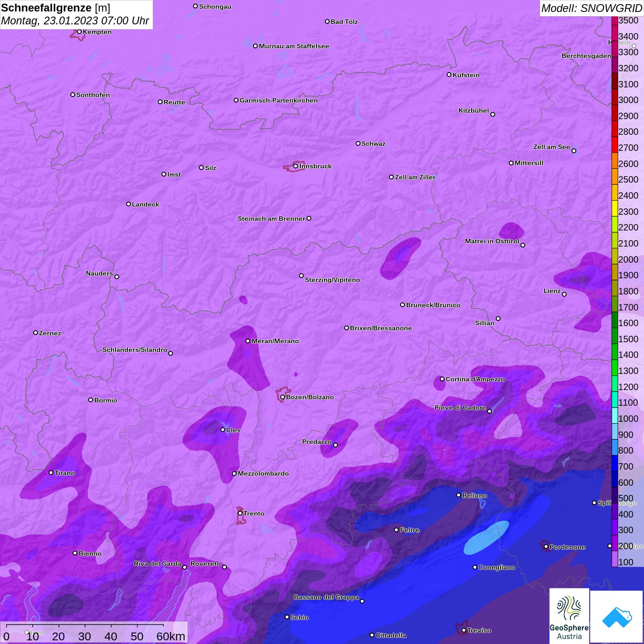Click the Murnau am Staffelsee label
The height and width of the screenshot is (644, 644).
(294, 46)
